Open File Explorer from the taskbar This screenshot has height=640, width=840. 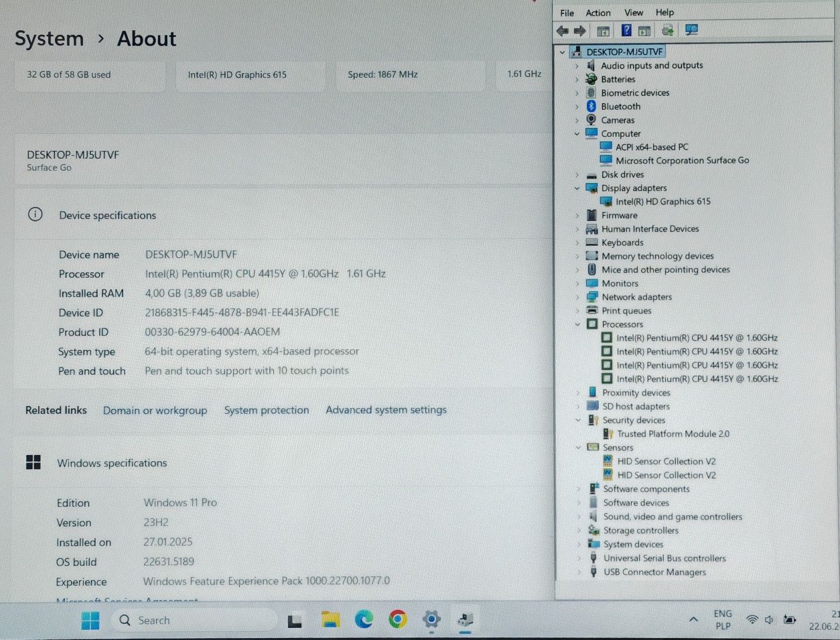pos(330,620)
